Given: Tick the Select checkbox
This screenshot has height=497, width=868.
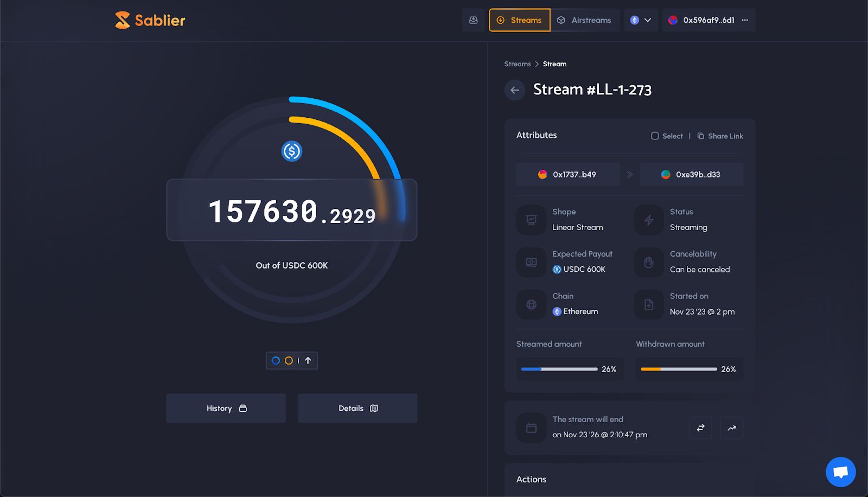Looking at the screenshot, I should [655, 136].
